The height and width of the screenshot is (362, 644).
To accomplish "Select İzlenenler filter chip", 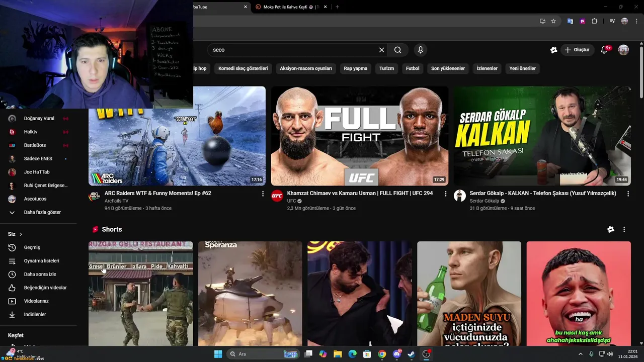I will (x=487, y=68).
